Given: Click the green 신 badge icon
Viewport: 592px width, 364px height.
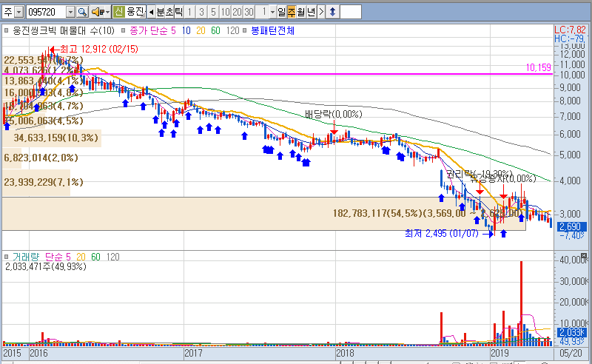Looking at the screenshot, I should 118,12.
